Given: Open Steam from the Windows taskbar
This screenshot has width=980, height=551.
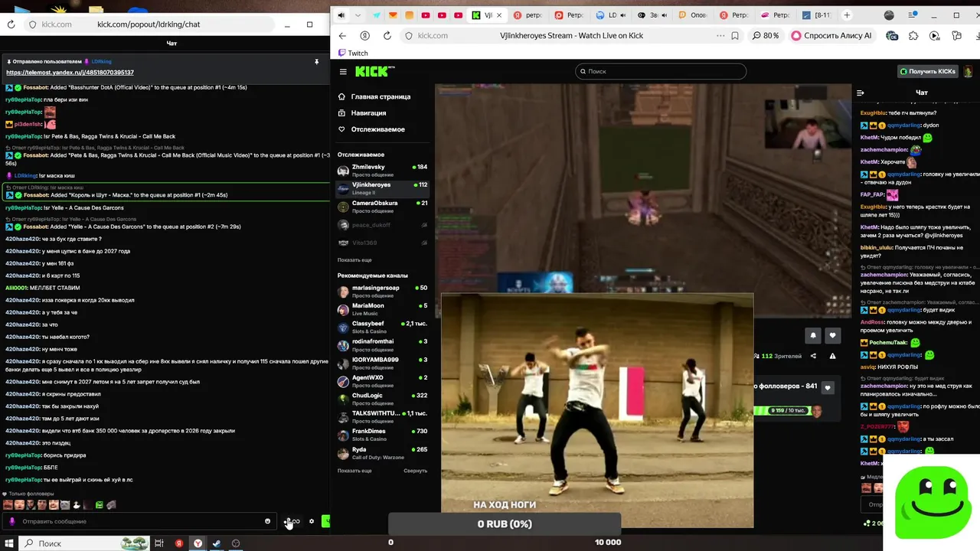Looking at the screenshot, I should tap(217, 543).
